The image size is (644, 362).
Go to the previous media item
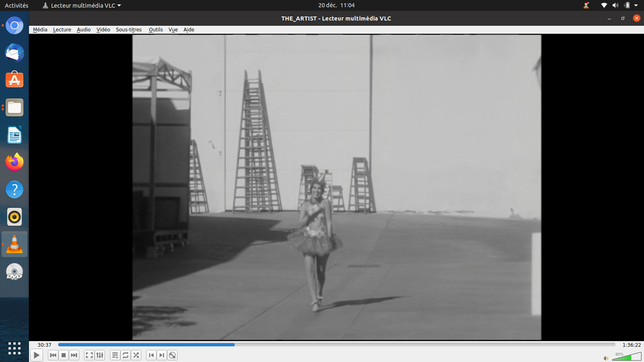tap(53, 355)
